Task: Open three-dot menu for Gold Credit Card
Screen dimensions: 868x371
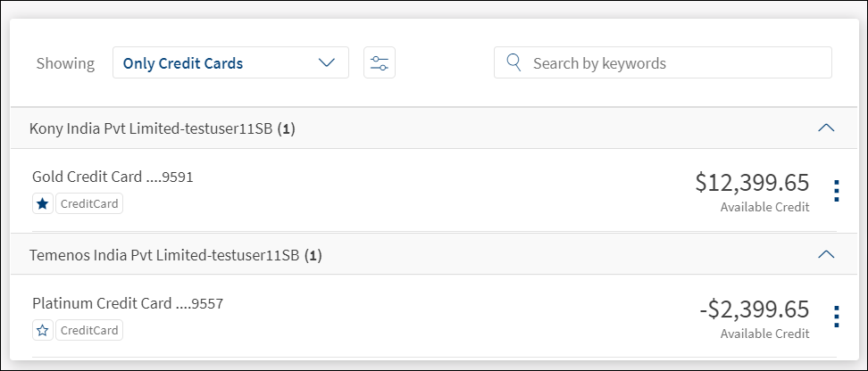Action: (x=836, y=191)
